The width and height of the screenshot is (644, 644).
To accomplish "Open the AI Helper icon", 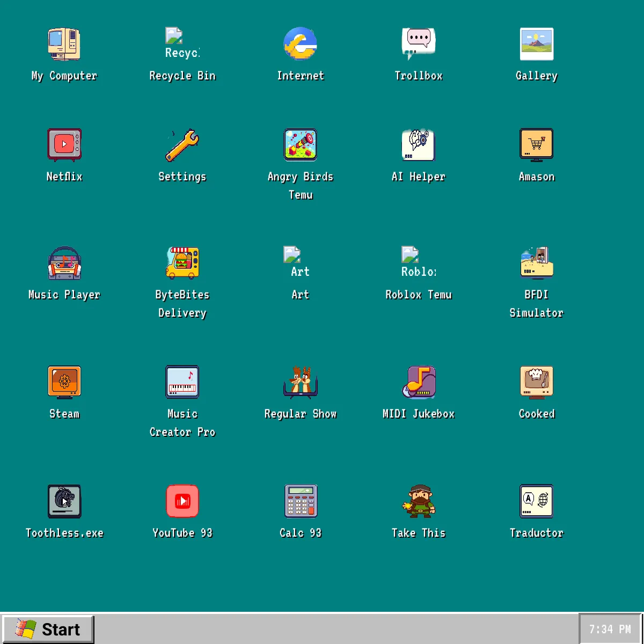I will pyautogui.click(x=419, y=145).
